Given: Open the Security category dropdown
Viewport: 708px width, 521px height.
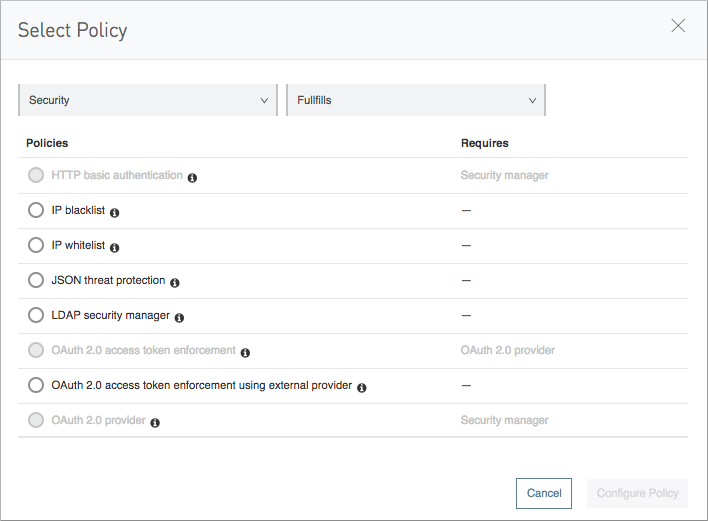Looking at the screenshot, I should pos(148,100).
